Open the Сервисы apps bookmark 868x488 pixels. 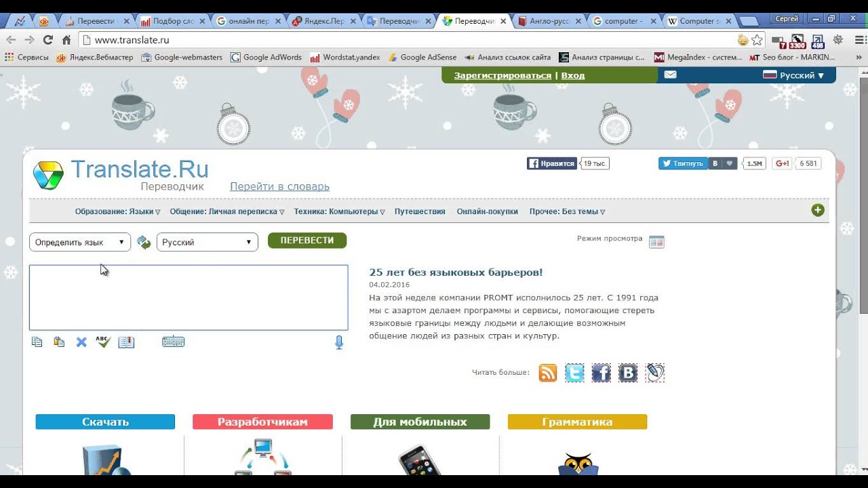(26, 58)
